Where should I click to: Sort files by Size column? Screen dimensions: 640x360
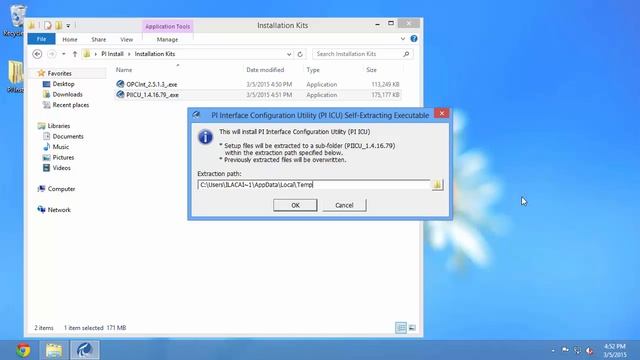pos(371,70)
